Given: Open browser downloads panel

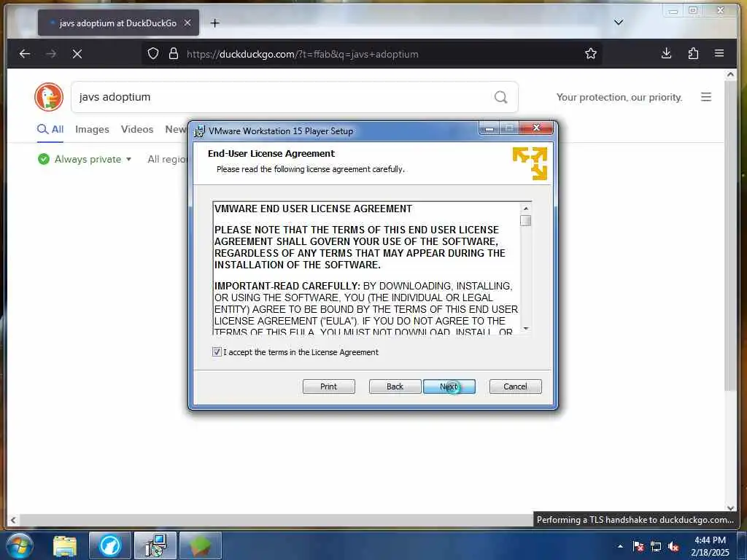Looking at the screenshot, I should pos(667,53).
